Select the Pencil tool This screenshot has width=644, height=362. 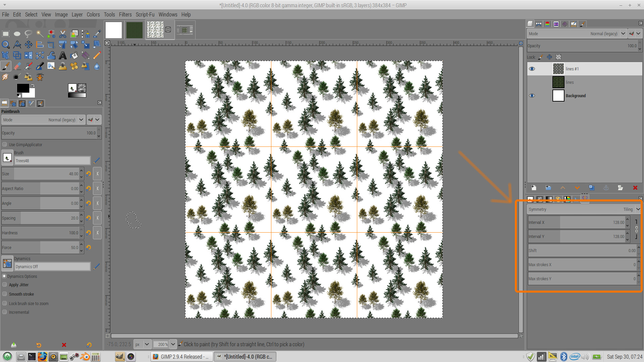tap(97, 55)
